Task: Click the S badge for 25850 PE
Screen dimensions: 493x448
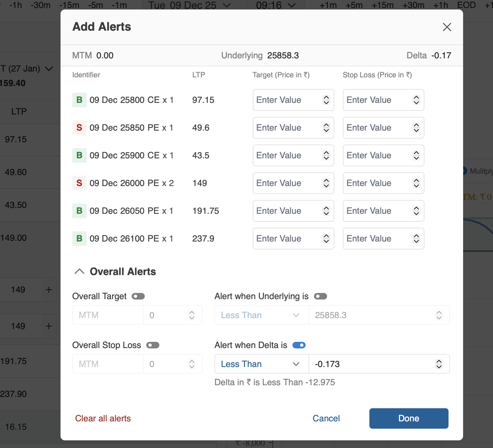Action: [79, 128]
